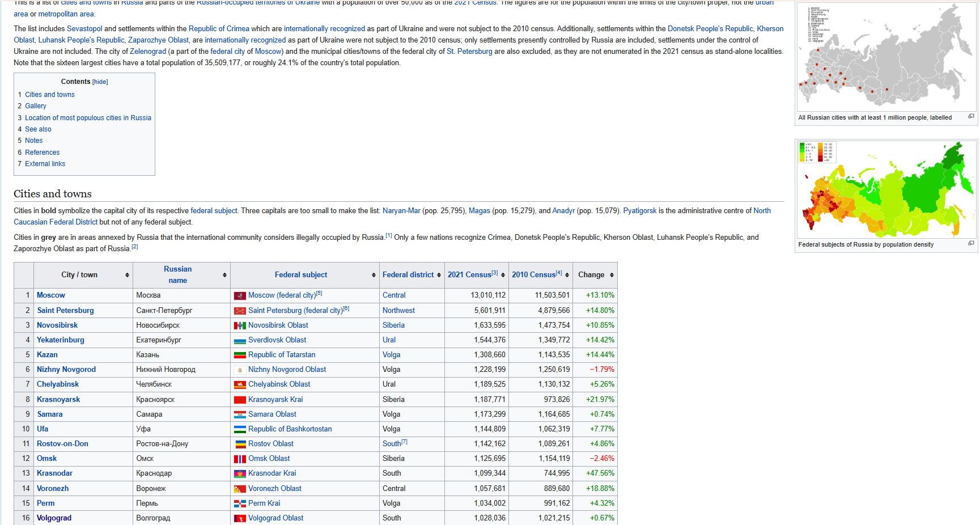
Task: Click the Sverdlovsk Oblast flag icon
Action: (240, 340)
